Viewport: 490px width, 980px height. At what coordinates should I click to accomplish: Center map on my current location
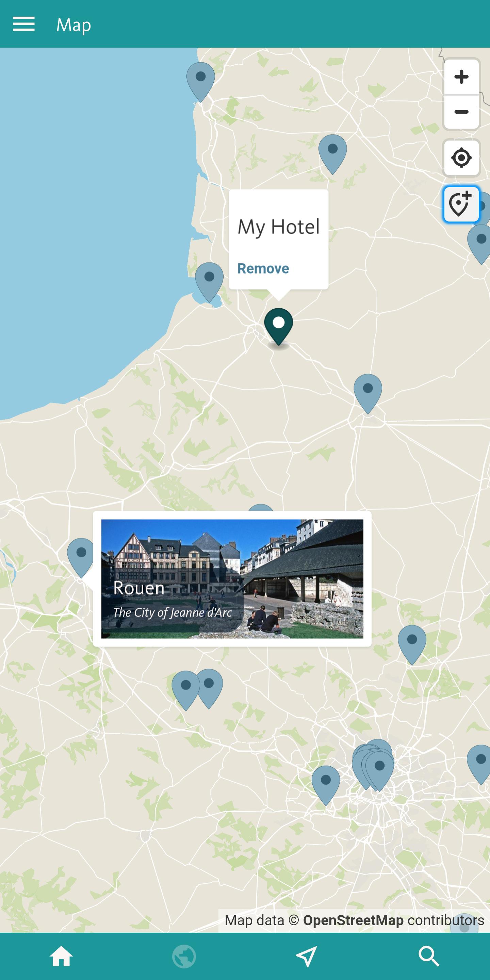click(x=461, y=158)
